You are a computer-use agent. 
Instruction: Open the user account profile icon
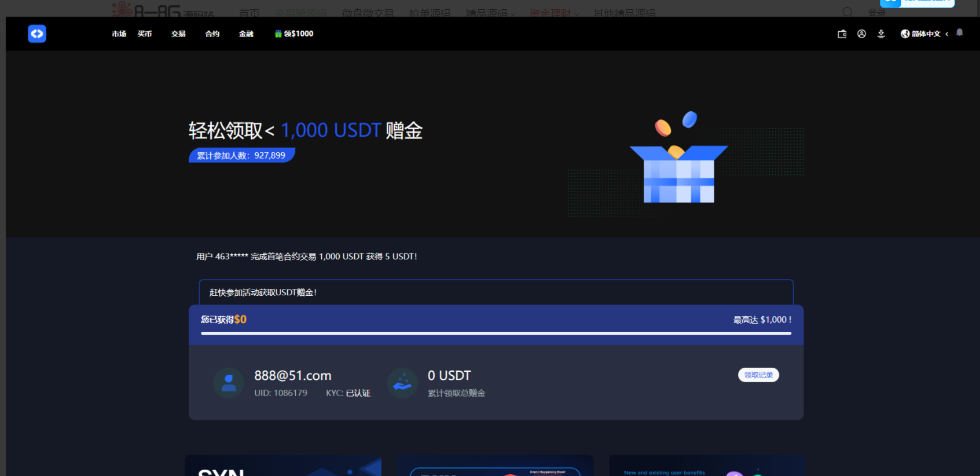(861, 34)
